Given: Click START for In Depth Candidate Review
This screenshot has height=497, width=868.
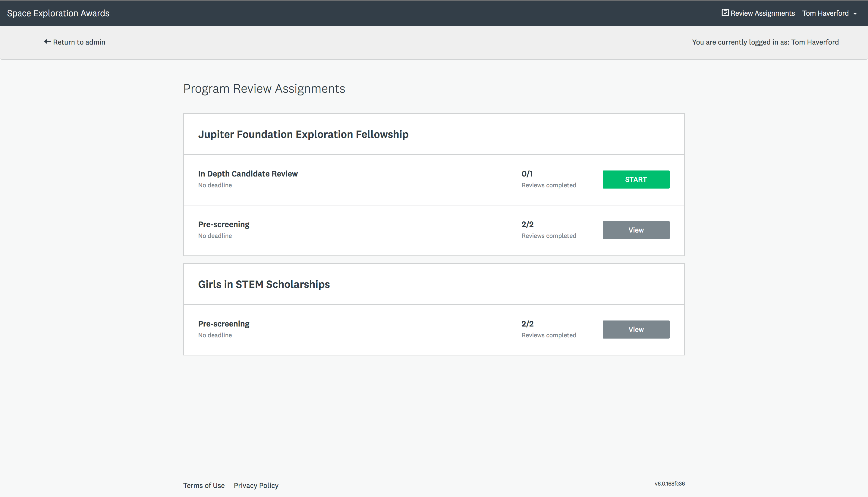Looking at the screenshot, I should pos(635,180).
